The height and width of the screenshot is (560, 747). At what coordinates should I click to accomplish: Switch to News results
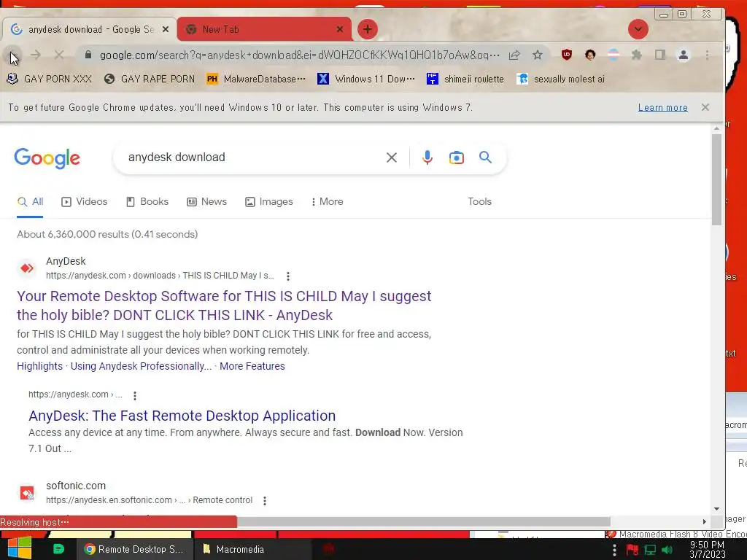[x=206, y=202]
